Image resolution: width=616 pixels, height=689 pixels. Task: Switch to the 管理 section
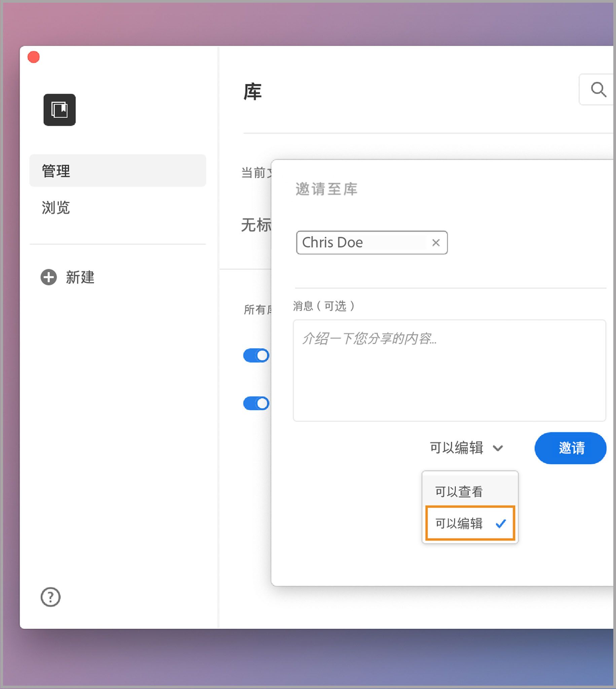point(56,171)
